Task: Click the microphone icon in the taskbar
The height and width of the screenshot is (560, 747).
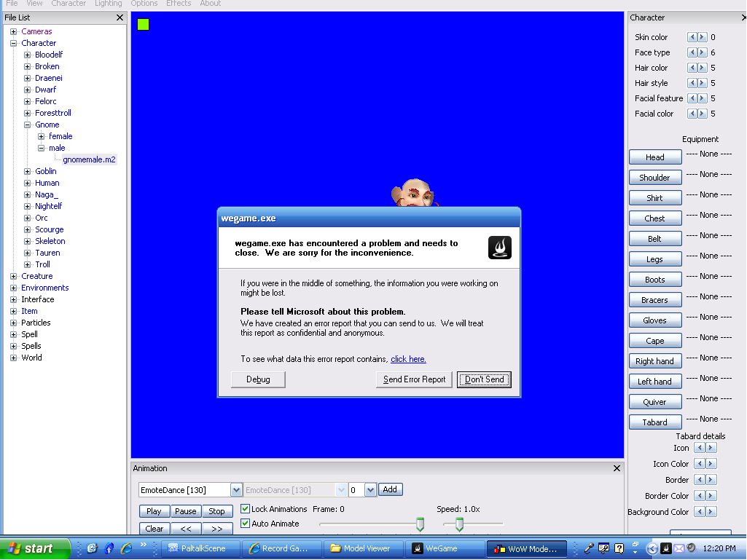Action: coord(589,548)
